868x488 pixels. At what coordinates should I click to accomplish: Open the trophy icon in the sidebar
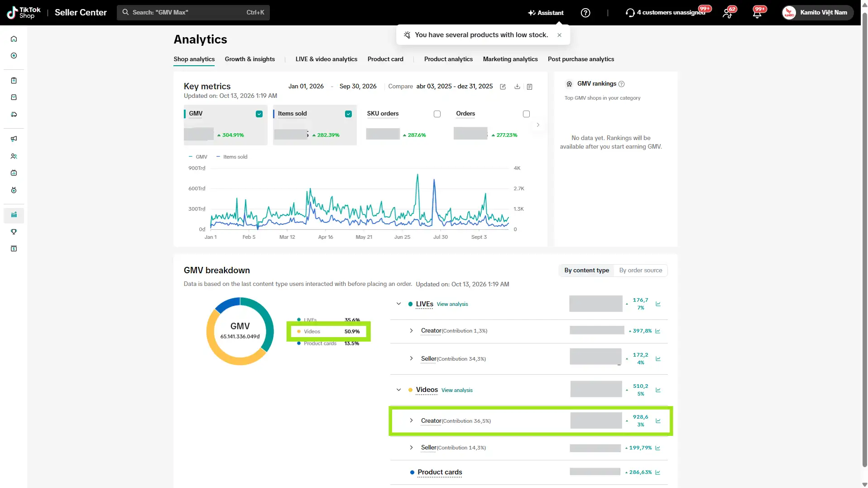14,232
